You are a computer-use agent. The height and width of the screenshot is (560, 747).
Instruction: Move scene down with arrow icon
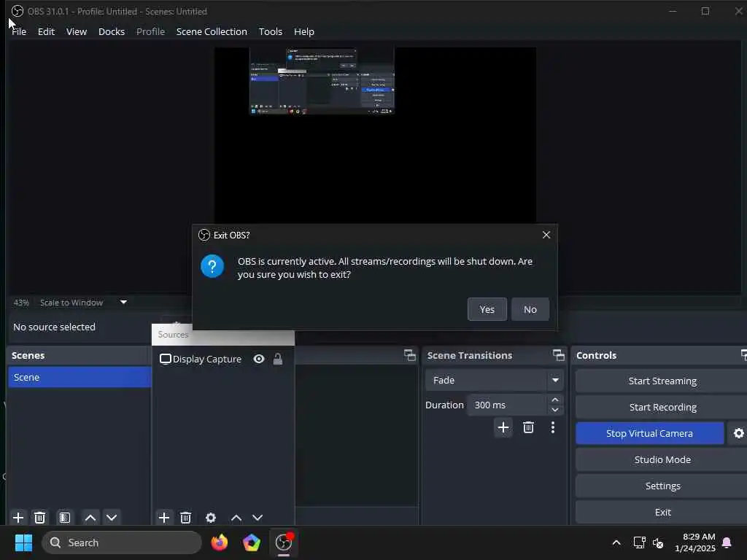pyautogui.click(x=112, y=518)
